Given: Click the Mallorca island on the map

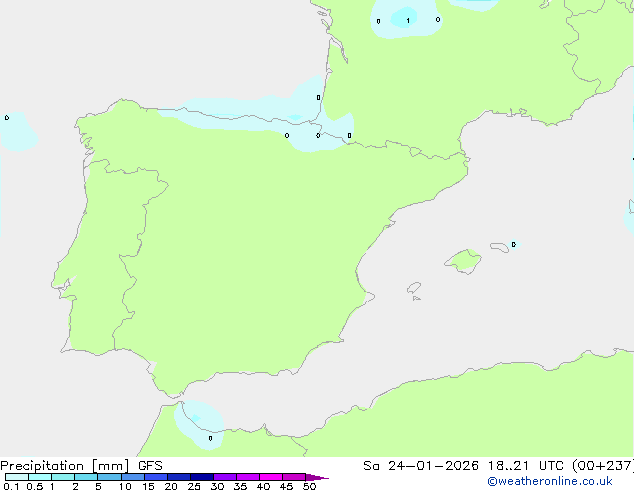Looking at the screenshot, I should point(462,261).
